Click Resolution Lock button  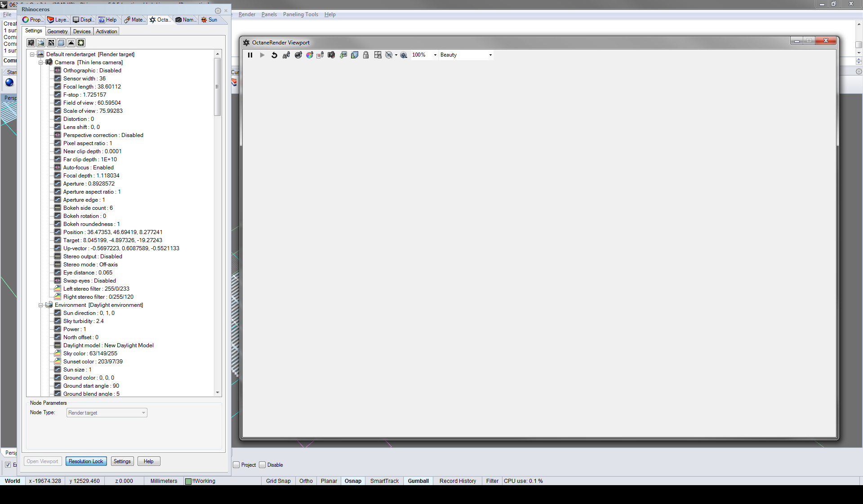(86, 461)
